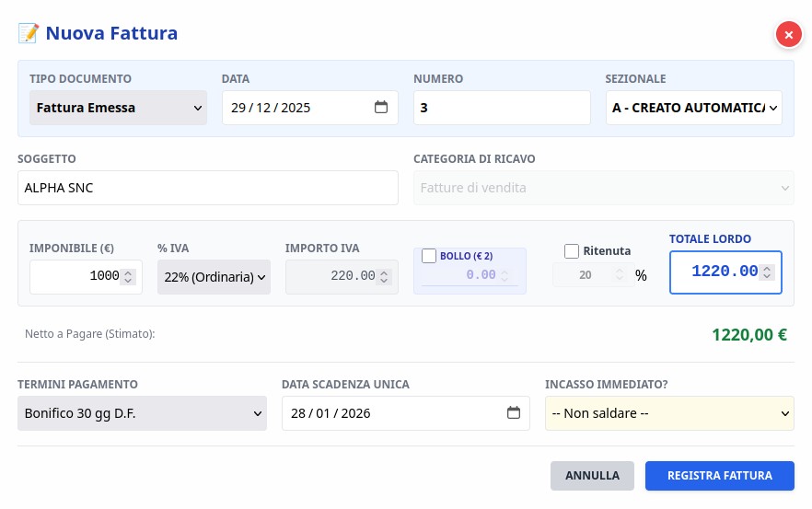Select the Totale Lordo field
Screen dimensions: 812x509
coord(715,272)
